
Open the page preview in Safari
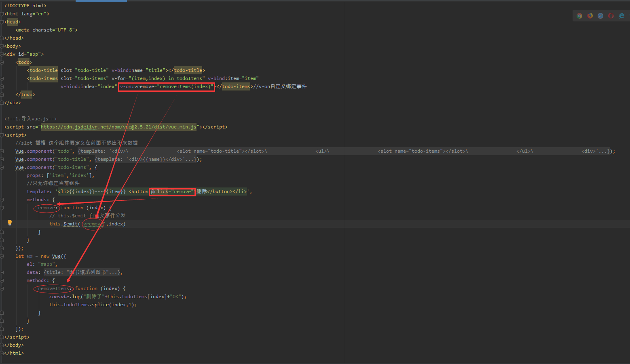click(x=600, y=16)
